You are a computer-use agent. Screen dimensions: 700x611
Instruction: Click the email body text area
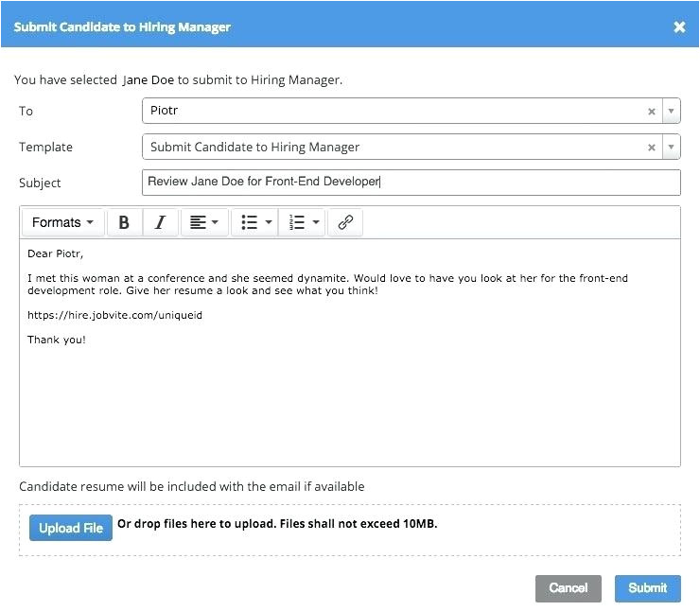pos(349,397)
